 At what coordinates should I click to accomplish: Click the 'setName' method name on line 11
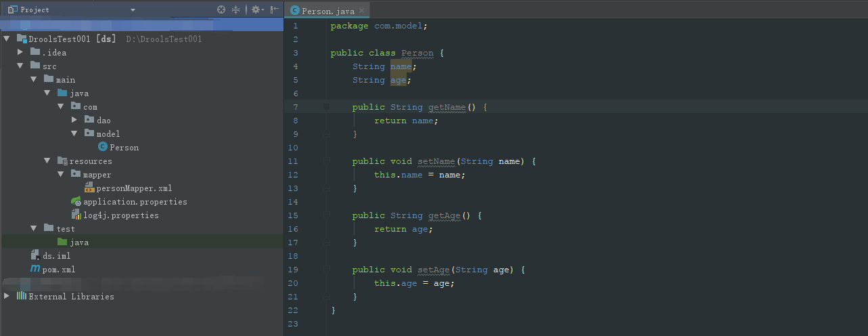[436, 161]
